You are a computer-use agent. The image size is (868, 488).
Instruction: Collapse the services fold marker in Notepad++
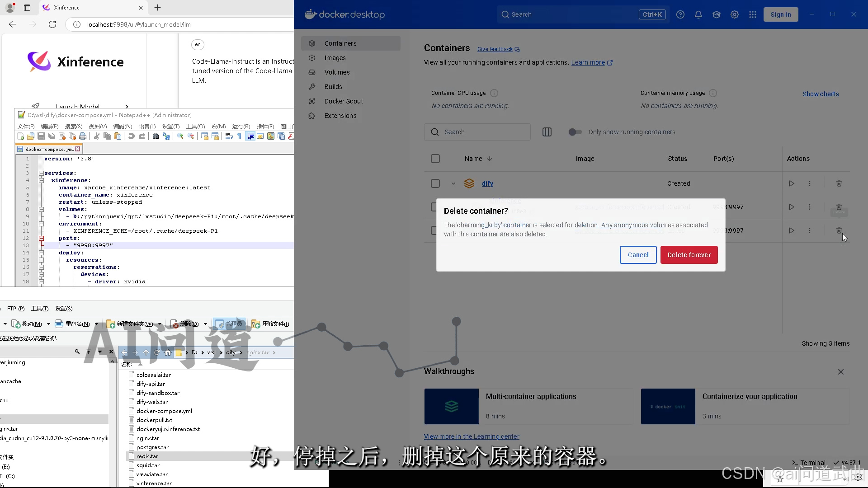[x=41, y=173]
